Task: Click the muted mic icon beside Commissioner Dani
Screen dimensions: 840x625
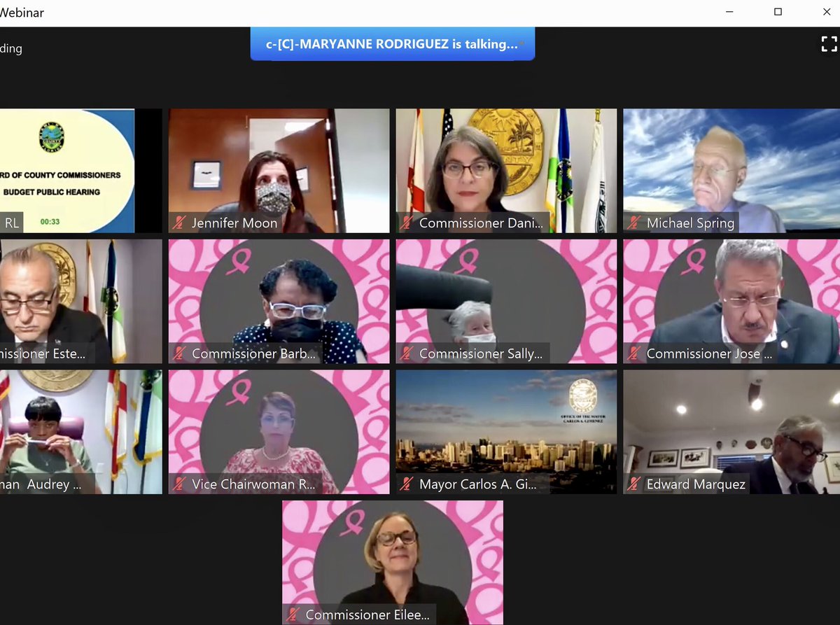Action: pyautogui.click(x=407, y=223)
